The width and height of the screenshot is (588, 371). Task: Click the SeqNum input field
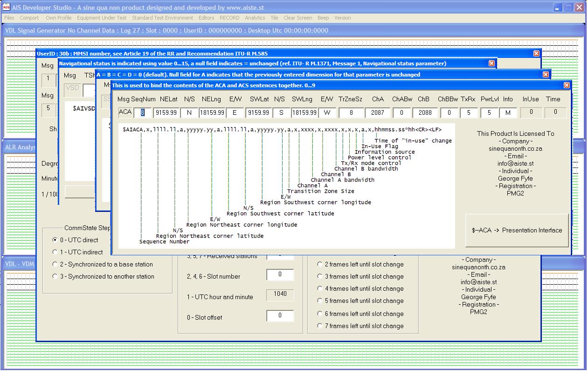[143, 112]
